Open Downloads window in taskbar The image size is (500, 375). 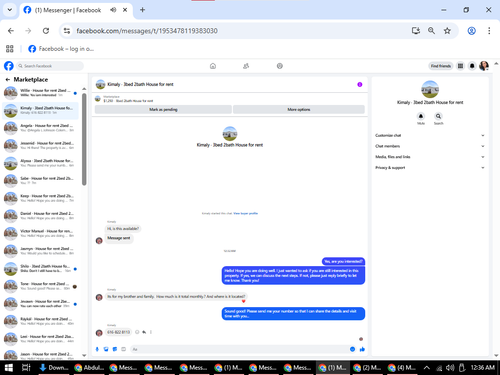tap(54, 368)
